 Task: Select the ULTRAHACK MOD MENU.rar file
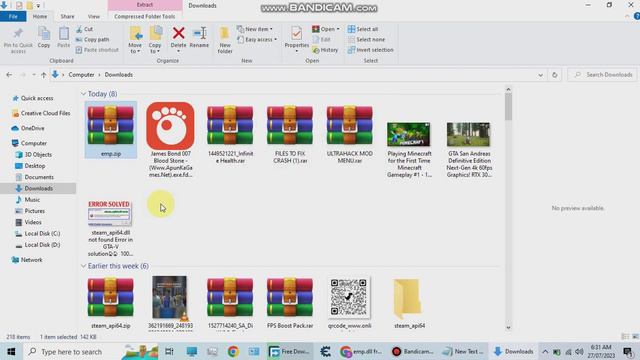coord(350,133)
